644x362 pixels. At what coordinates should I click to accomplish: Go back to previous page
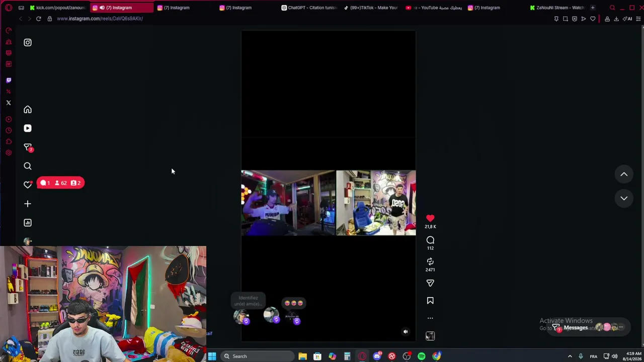click(20, 19)
